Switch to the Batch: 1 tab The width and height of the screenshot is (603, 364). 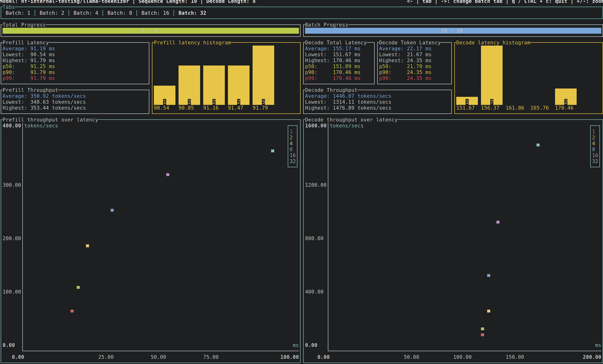coord(18,13)
